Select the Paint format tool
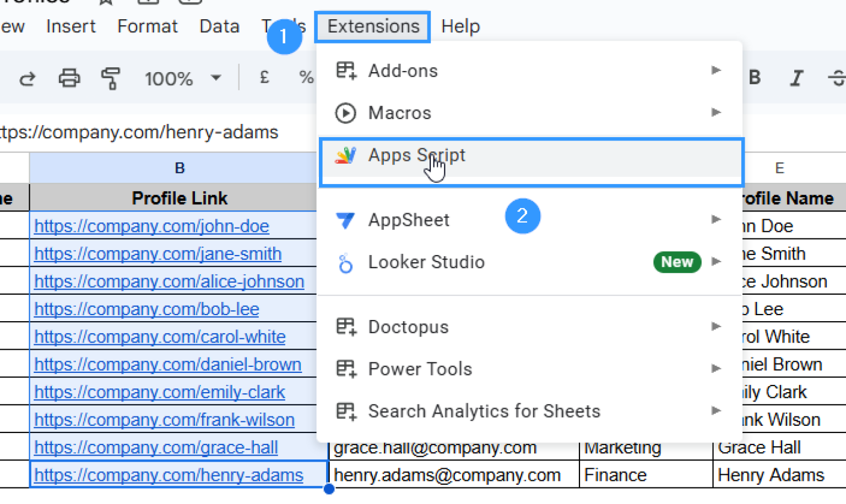846x504 pixels. click(111, 78)
